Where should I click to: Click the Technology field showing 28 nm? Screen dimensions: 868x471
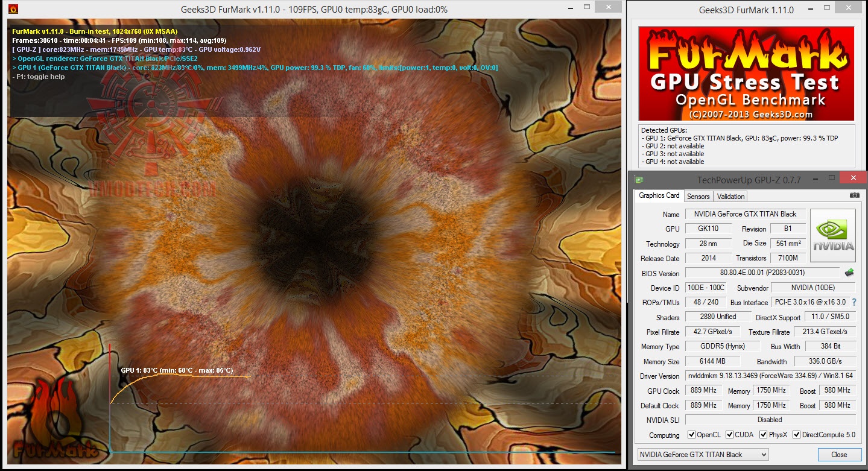point(708,244)
